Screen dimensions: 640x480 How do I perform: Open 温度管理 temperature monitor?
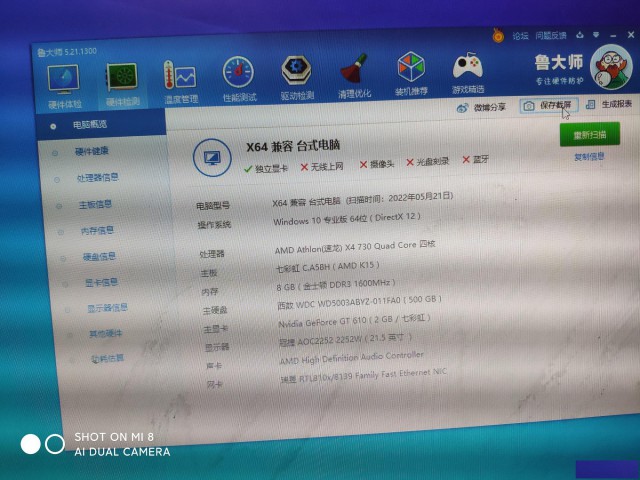point(180,81)
